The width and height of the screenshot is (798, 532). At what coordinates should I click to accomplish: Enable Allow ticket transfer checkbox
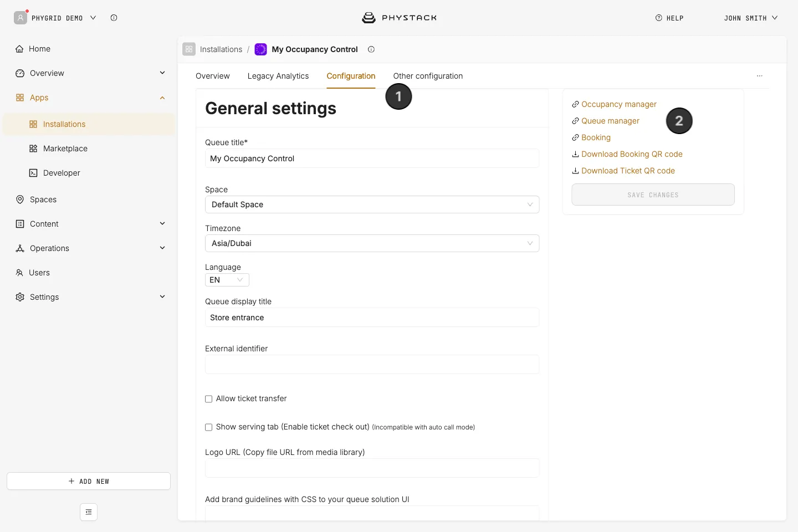pyautogui.click(x=209, y=399)
